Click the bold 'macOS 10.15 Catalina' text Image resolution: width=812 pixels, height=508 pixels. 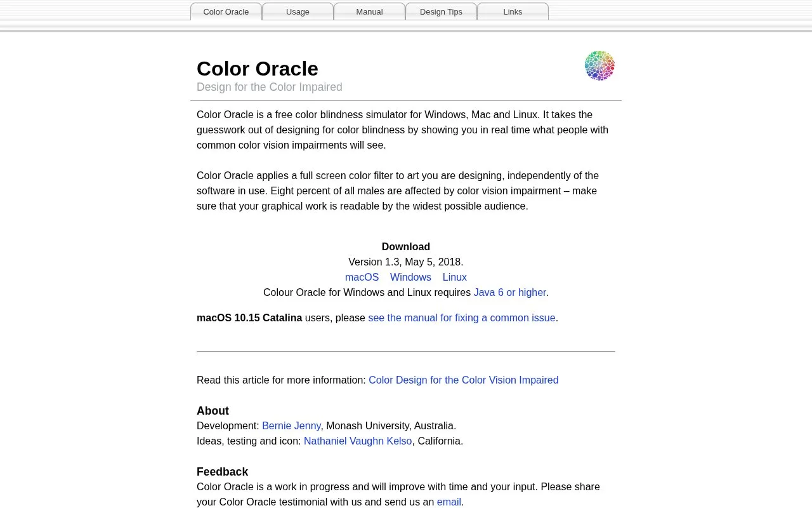[x=249, y=317]
